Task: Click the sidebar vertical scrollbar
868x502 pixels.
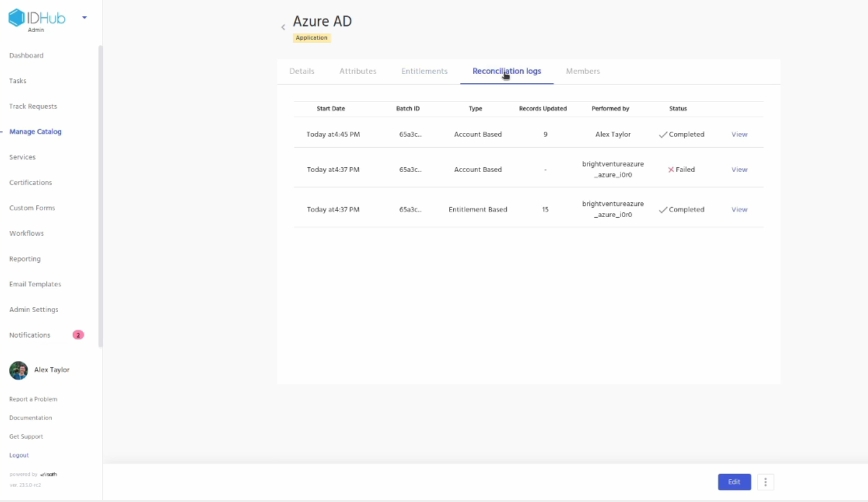Action: coord(100,196)
